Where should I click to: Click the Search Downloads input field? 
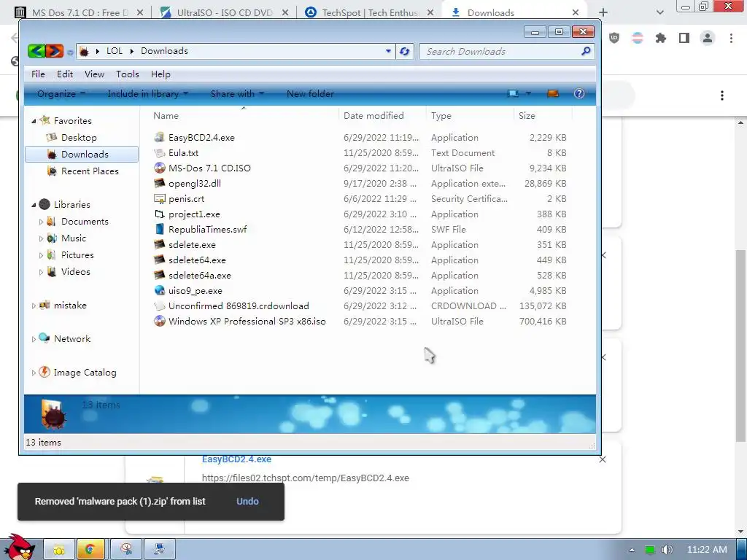click(499, 52)
